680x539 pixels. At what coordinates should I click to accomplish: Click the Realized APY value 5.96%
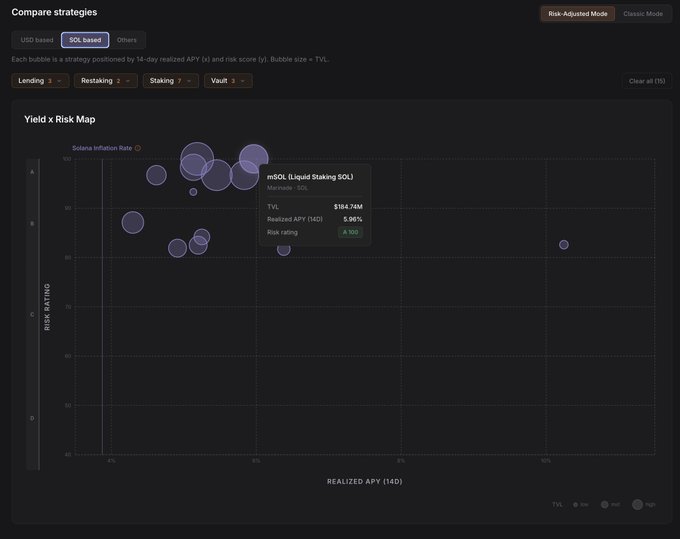coord(353,219)
